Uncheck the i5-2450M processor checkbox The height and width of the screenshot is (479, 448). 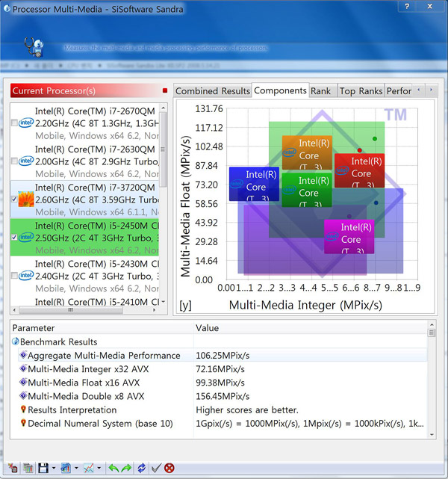coord(14,238)
